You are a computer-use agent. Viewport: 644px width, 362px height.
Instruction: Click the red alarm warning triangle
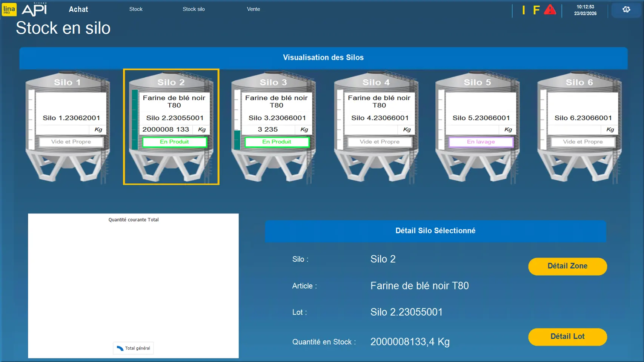click(550, 10)
